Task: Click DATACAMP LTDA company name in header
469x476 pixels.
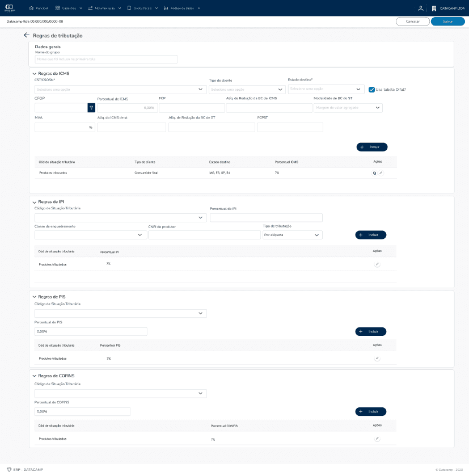Action: click(x=453, y=9)
